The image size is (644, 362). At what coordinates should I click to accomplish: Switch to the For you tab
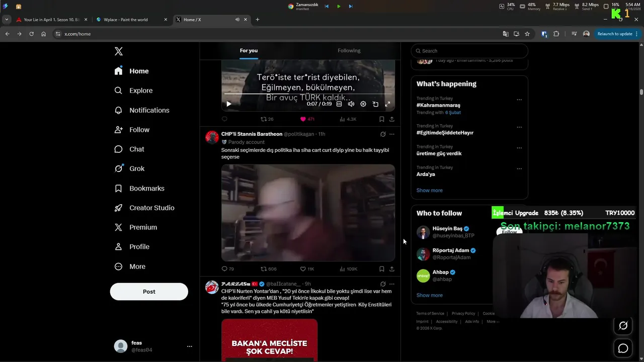(249, 50)
